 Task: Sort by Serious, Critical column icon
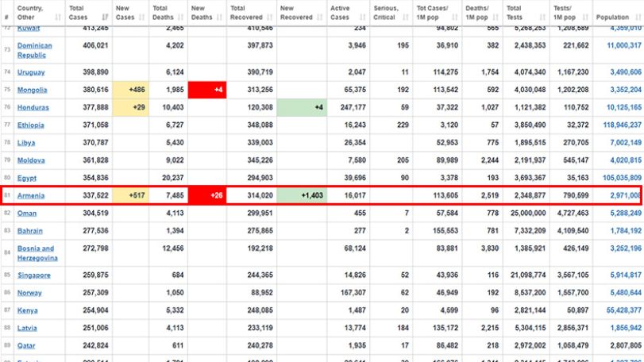coord(406,17)
